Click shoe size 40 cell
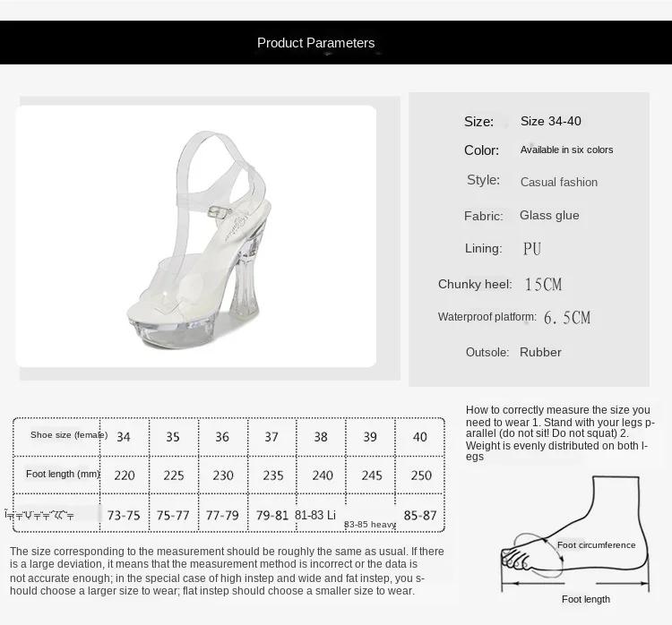 420,437
